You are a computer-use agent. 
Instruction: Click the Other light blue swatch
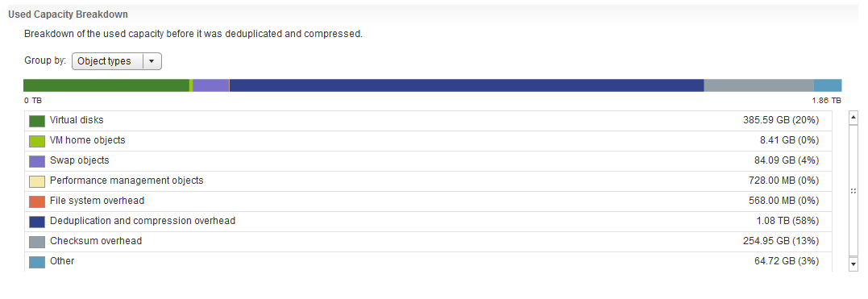point(37,262)
